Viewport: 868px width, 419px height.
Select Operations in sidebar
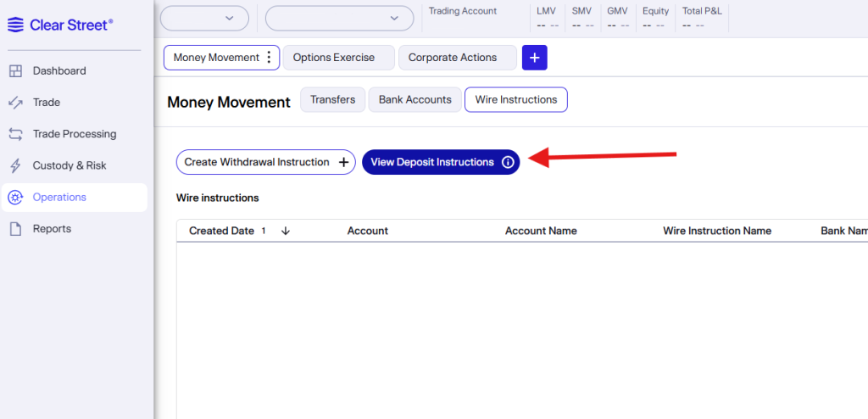(x=75, y=198)
